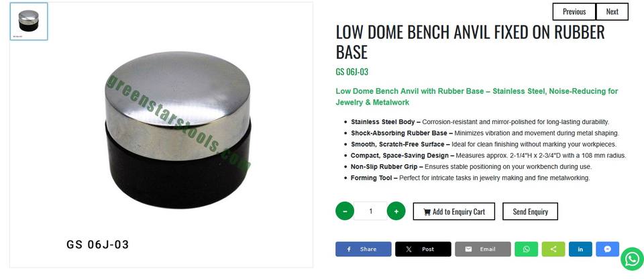
Task: Share product via Facebook Messenger icon
Action: tap(608, 249)
